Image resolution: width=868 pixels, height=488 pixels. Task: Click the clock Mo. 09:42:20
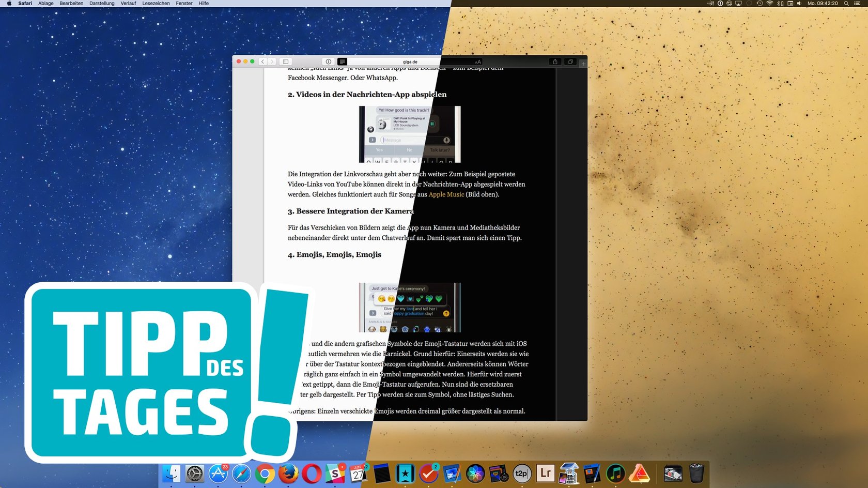point(823,3)
